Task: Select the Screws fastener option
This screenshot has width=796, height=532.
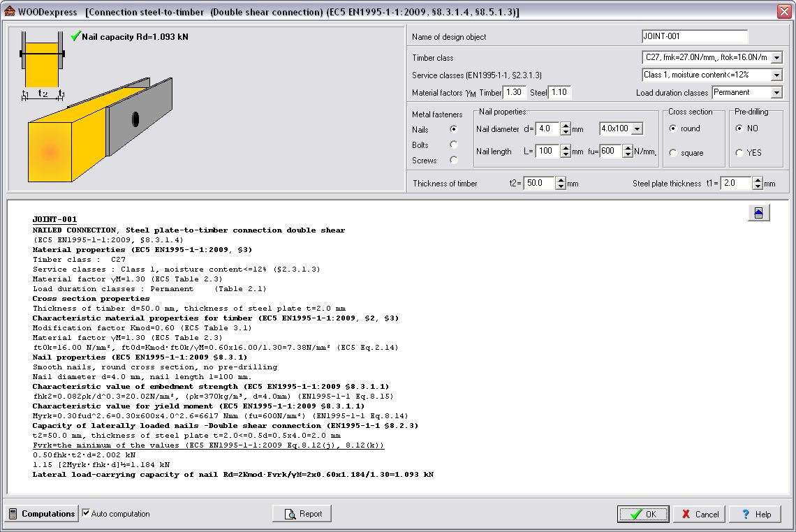Action: 453,160
